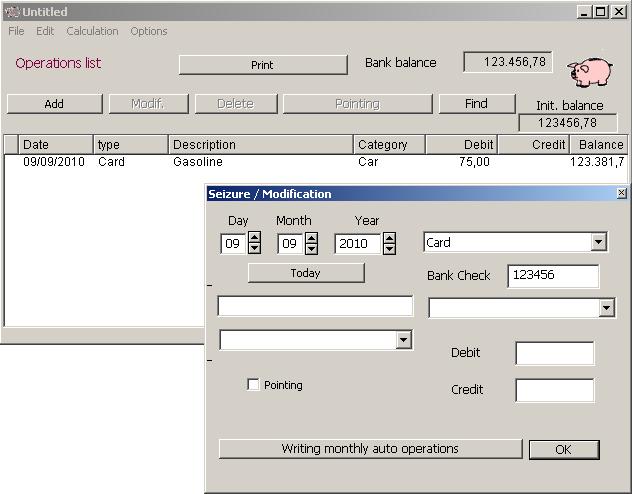632x494 pixels.
Task: Open the Card payment type dropdown
Action: (x=598, y=242)
